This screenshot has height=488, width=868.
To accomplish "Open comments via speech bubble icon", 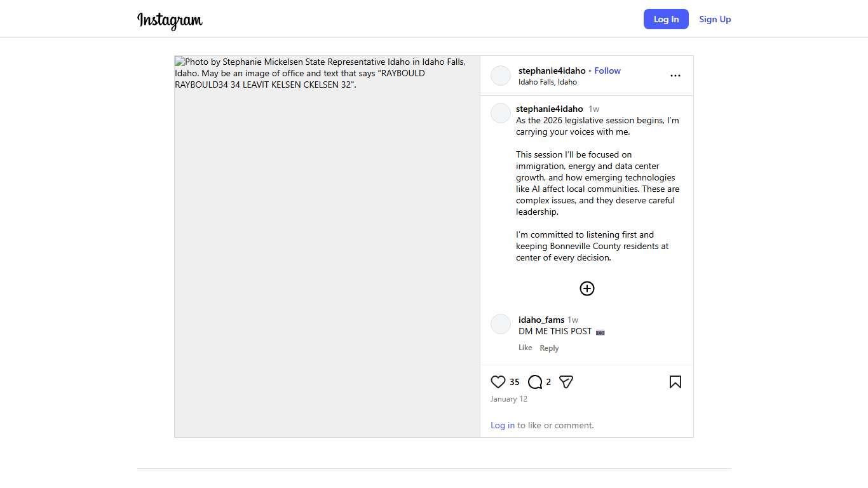I will click(535, 382).
